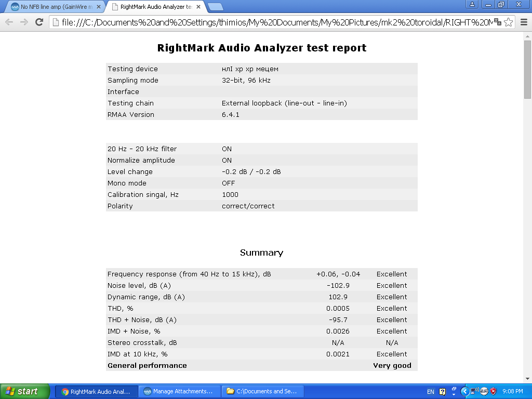Click the Mono mode OFF value
Screen dimensions: 532x399
tap(229, 183)
